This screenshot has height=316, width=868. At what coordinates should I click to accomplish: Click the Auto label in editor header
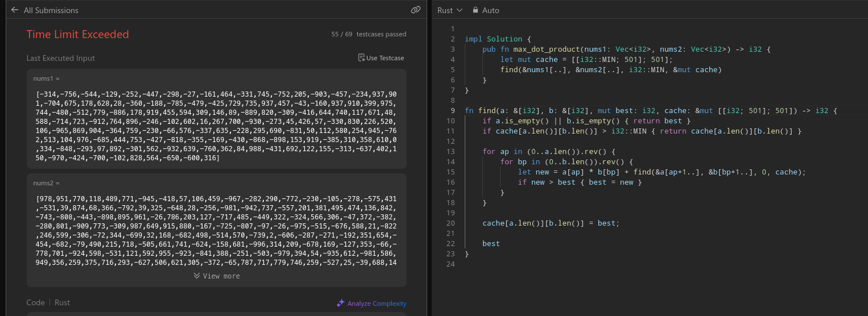pyautogui.click(x=491, y=10)
